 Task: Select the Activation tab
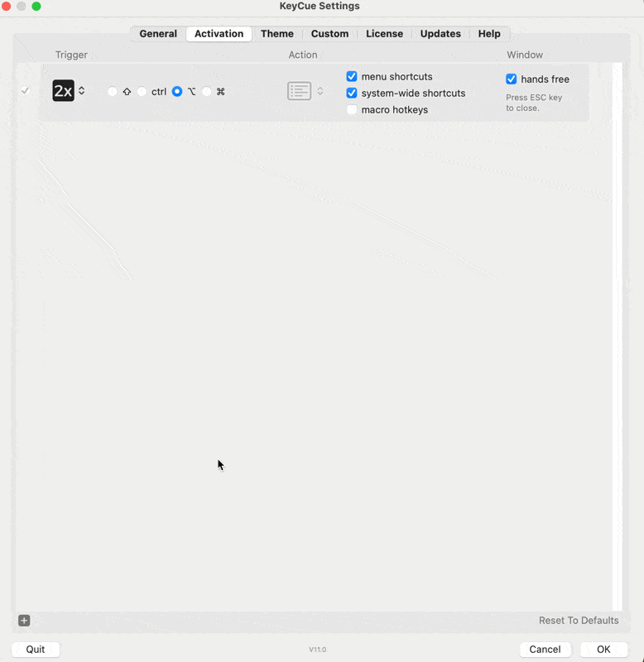pyautogui.click(x=219, y=34)
